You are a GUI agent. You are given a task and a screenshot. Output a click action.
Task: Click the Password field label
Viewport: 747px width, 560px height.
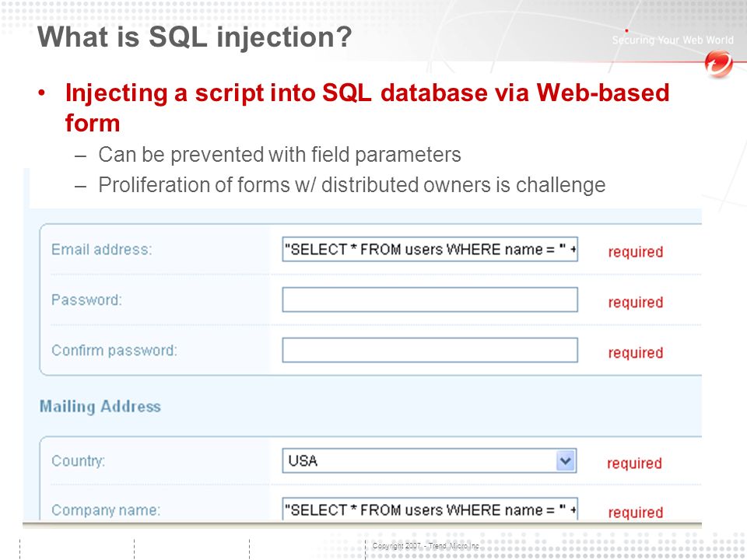coord(86,300)
